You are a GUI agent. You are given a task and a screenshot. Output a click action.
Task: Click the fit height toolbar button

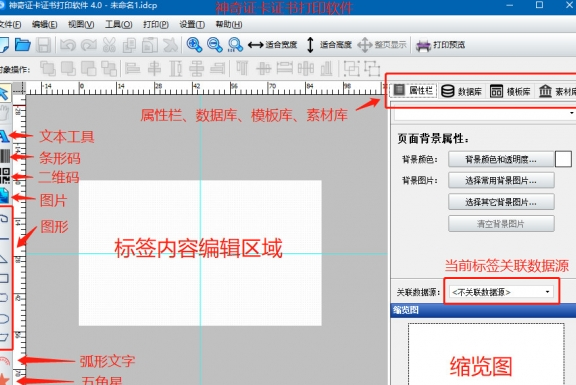pyautogui.click(x=329, y=45)
